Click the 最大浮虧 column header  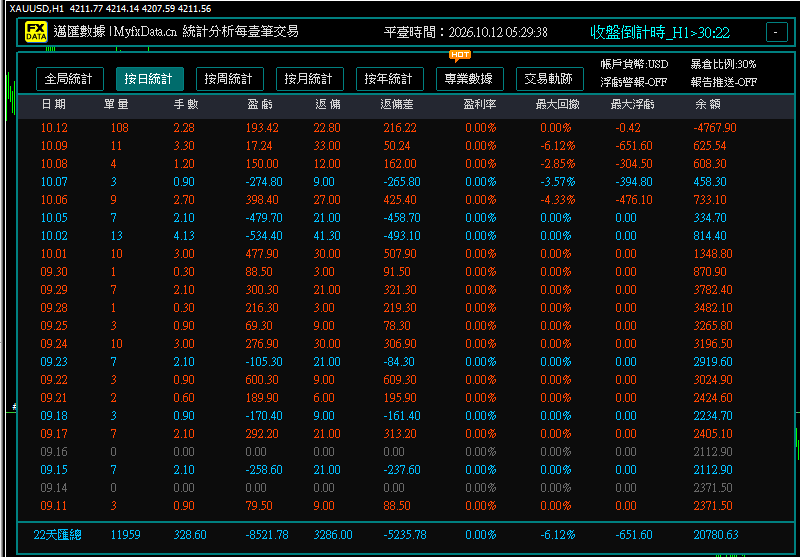[x=633, y=105]
